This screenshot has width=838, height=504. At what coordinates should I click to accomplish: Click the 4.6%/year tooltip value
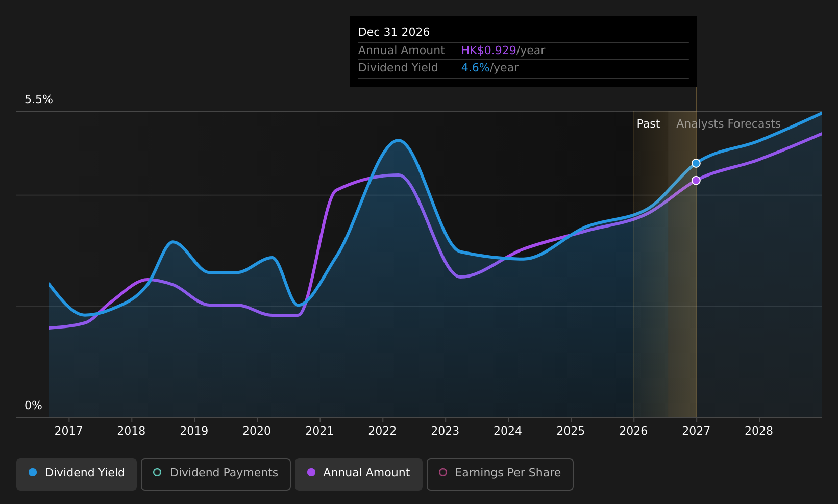tap(490, 68)
